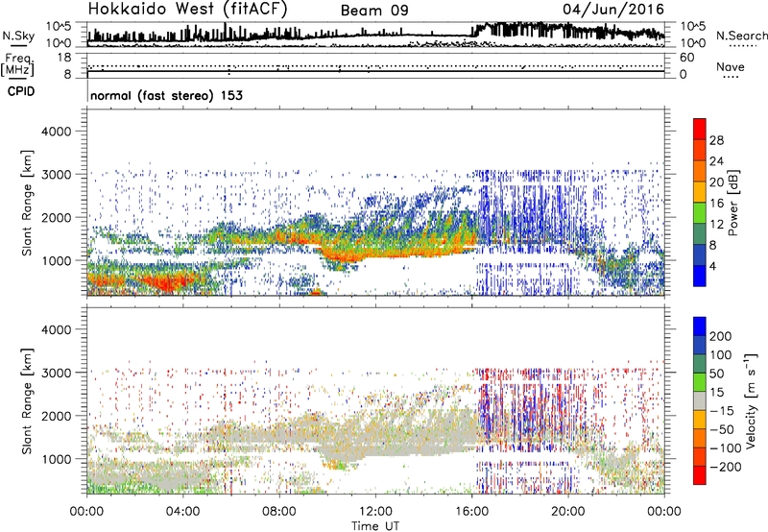The height and width of the screenshot is (532, 768).
Task: Click the date "04/Jun/2016"
Action: [x=613, y=10]
